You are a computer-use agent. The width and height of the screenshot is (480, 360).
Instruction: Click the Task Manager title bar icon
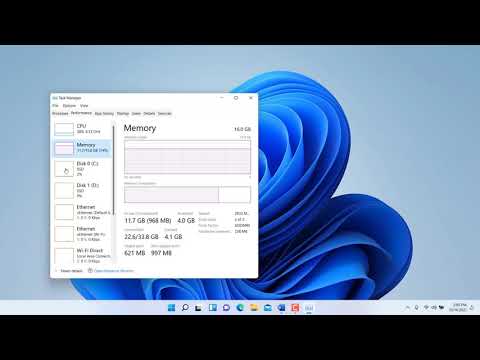coord(55,98)
